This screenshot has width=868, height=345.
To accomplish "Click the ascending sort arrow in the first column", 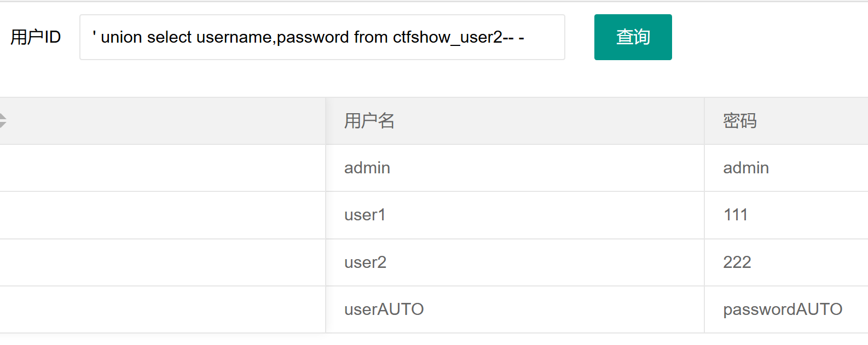I will coord(2,116).
